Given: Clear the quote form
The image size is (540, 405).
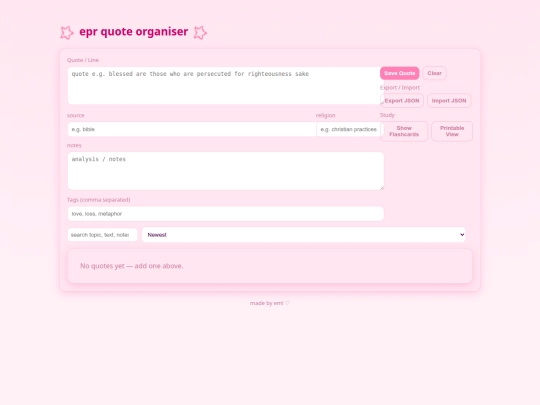Looking at the screenshot, I should pyautogui.click(x=434, y=73).
